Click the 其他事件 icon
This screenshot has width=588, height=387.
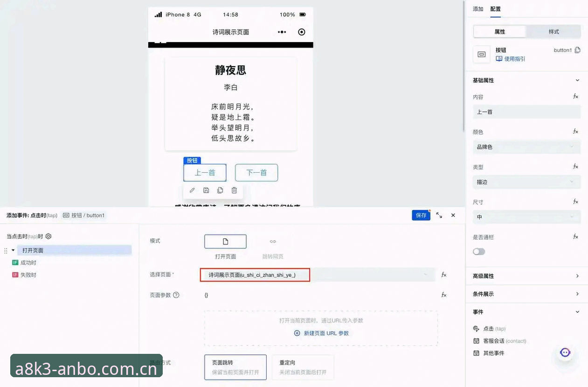pyautogui.click(x=476, y=353)
